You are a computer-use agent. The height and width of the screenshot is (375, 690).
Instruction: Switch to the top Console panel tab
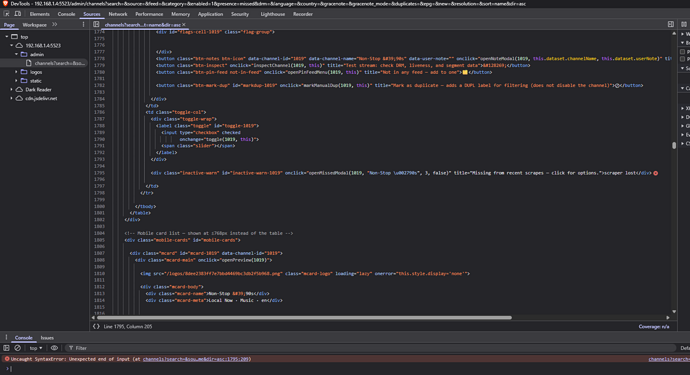pyautogui.click(x=66, y=14)
